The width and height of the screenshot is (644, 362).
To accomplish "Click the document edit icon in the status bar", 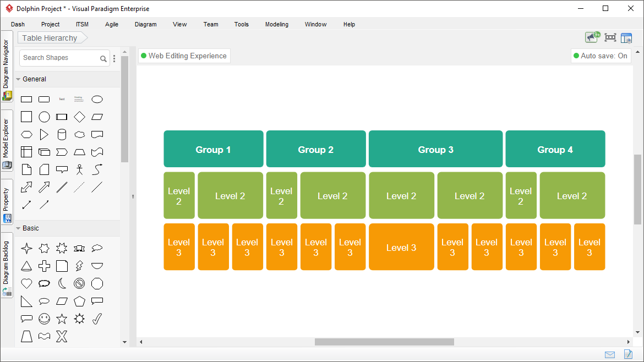I will tap(628, 355).
